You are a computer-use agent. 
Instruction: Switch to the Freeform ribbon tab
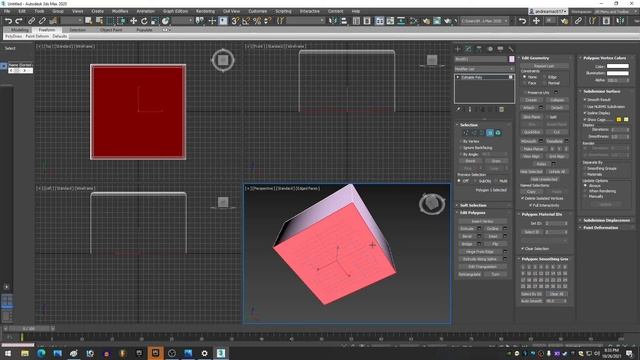pyautogui.click(x=47, y=30)
